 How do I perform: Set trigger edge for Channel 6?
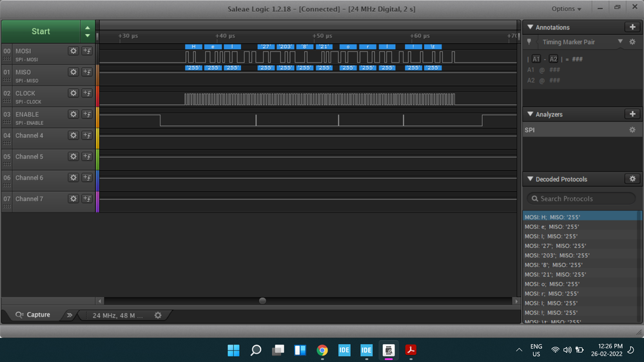(87, 178)
